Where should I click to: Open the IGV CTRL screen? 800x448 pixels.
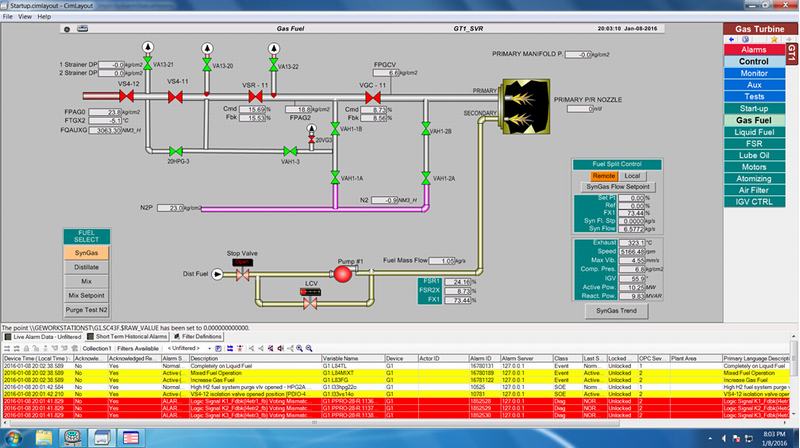754,202
